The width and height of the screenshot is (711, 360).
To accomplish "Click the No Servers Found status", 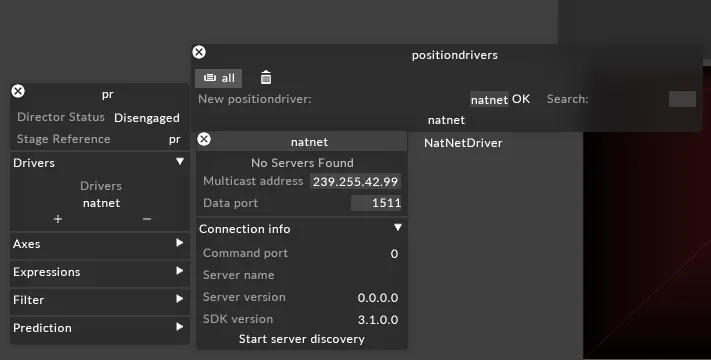I will click(x=302, y=163).
